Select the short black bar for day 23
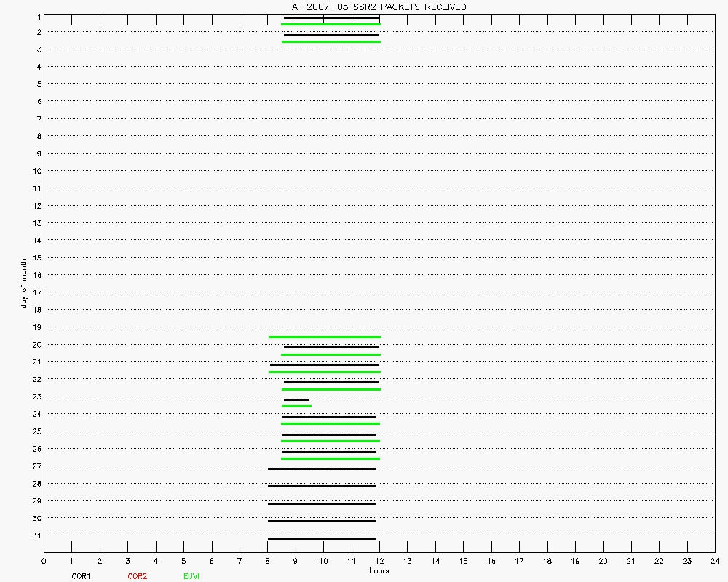728x582 pixels. coord(296,399)
